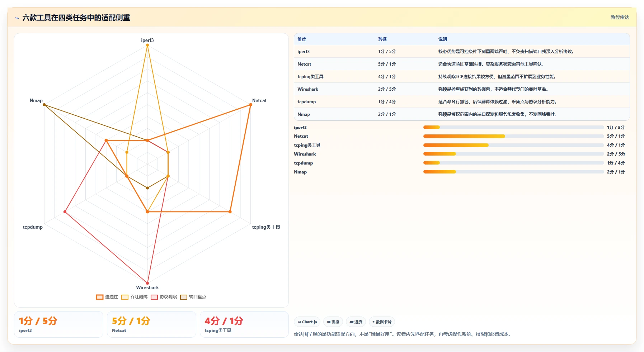Toggle the 端口盘点 legend item

(x=193, y=297)
